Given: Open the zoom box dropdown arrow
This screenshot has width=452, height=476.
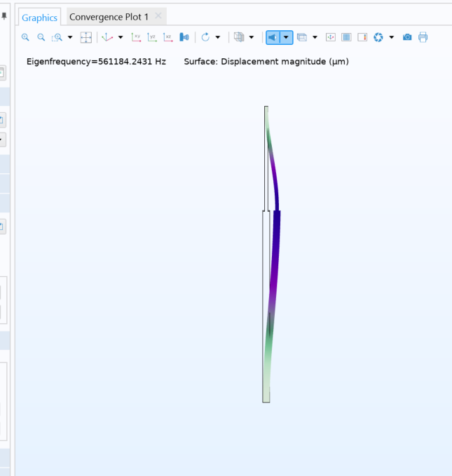Looking at the screenshot, I should click(x=70, y=37).
